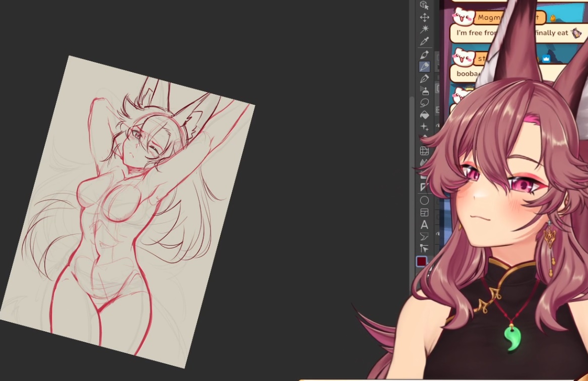The width and height of the screenshot is (588, 381).
Task: Select the Lasso selection tool
Action: (425, 103)
